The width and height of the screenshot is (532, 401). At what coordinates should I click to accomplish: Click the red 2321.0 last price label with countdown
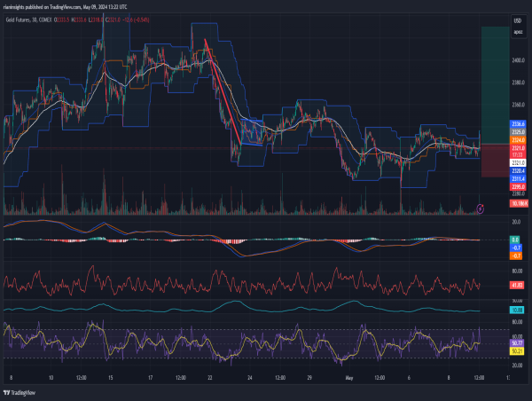pyautogui.click(x=518, y=151)
